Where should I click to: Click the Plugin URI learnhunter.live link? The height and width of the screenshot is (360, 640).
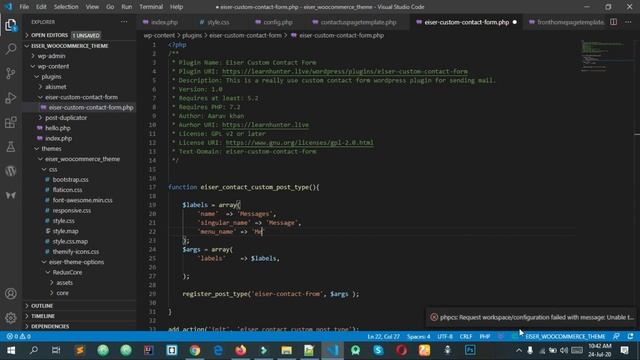(x=345, y=71)
